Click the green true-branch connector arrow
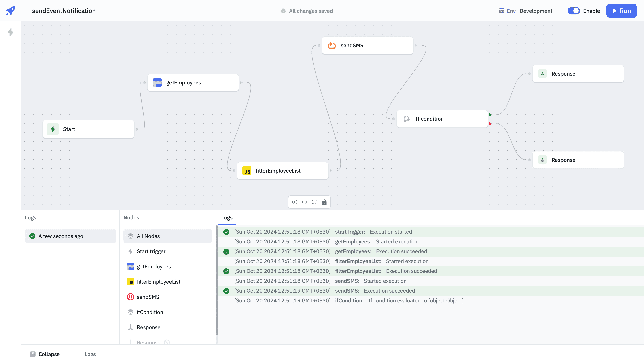This screenshot has width=644, height=363. pos(490,115)
